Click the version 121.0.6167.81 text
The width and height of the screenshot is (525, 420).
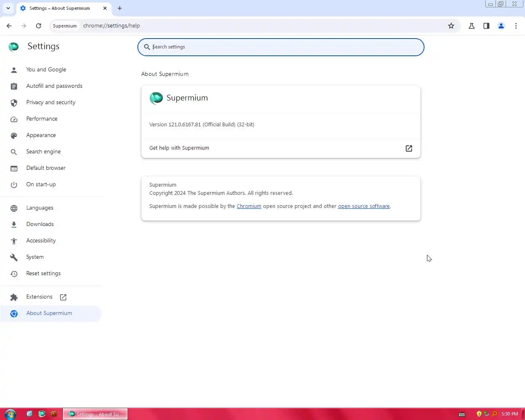pyautogui.click(x=202, y=125)
